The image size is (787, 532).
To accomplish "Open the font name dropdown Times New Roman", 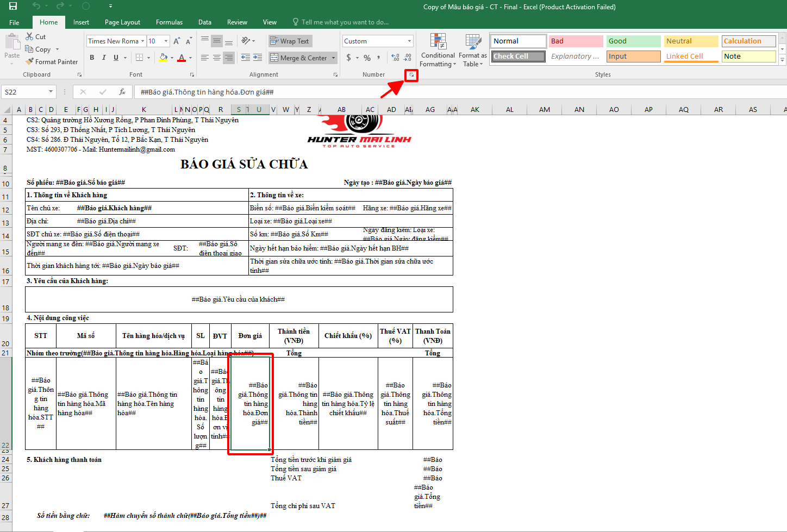I will point(142,41).
